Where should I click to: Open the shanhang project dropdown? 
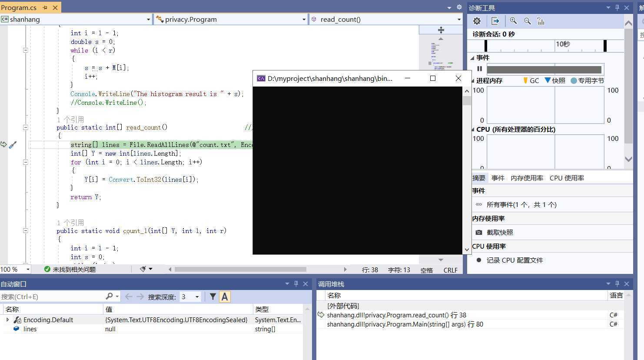[x=148, y=19]
